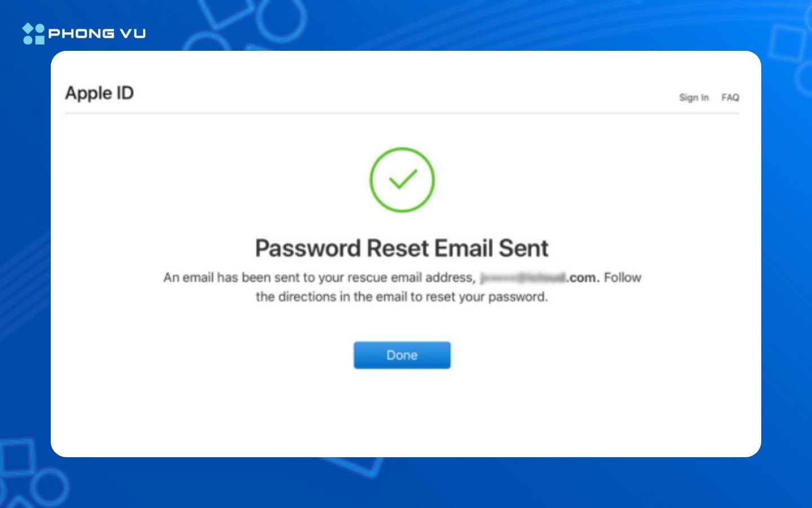Open the FAQ page
The image size is (812, 508).
click(x=731, y=97)
